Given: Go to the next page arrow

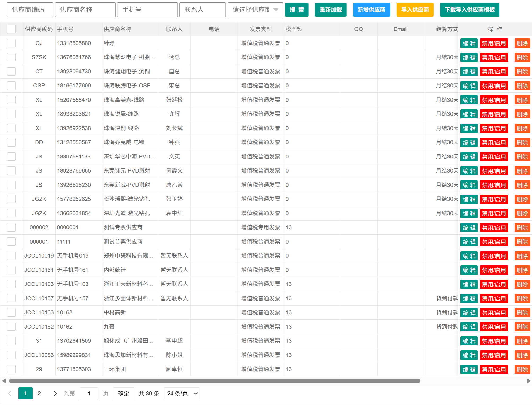Looking at the screenshot, I should point(55,393).
